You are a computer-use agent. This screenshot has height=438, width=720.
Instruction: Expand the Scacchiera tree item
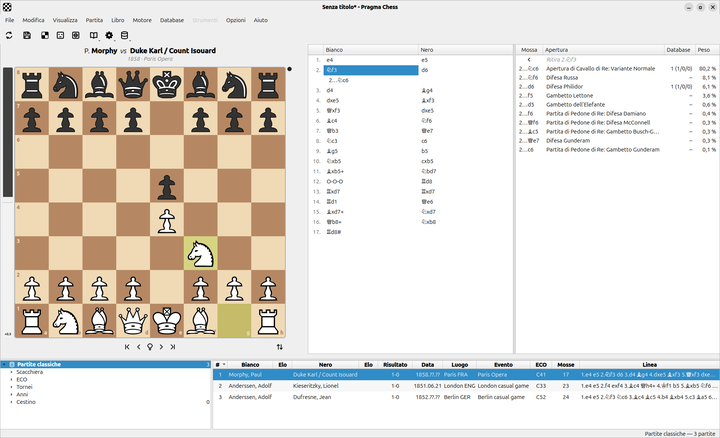click(11, 372)
